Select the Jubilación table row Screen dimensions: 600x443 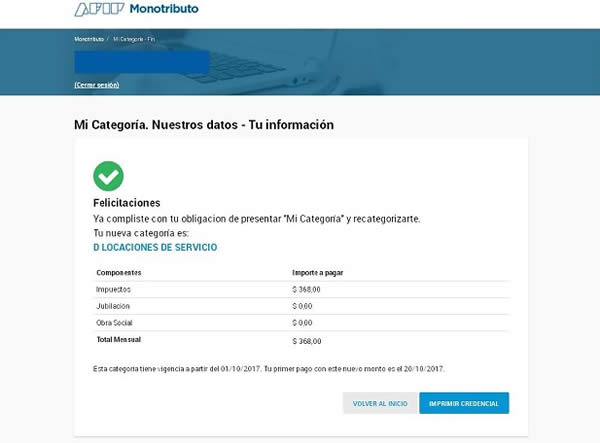[x=301, y=306]
